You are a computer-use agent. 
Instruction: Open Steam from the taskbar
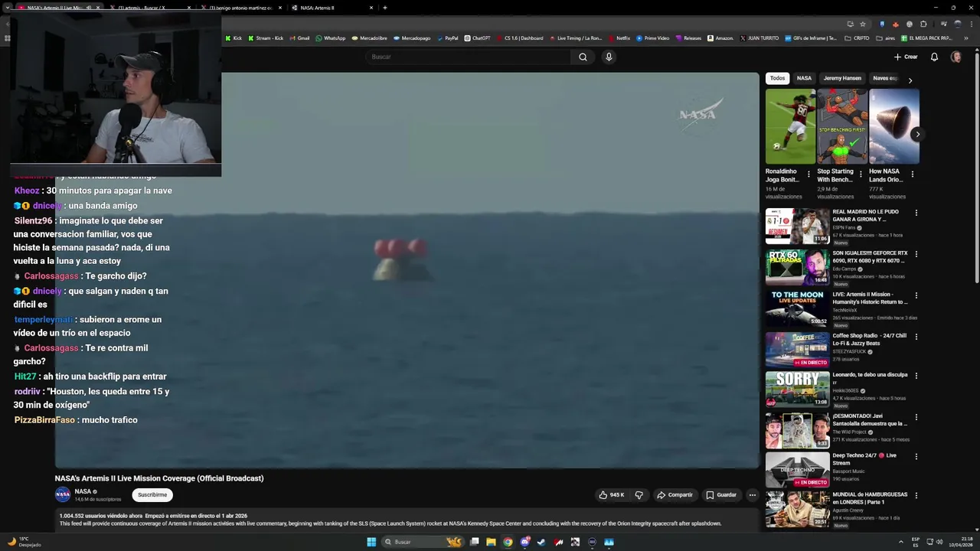(541, 542)
